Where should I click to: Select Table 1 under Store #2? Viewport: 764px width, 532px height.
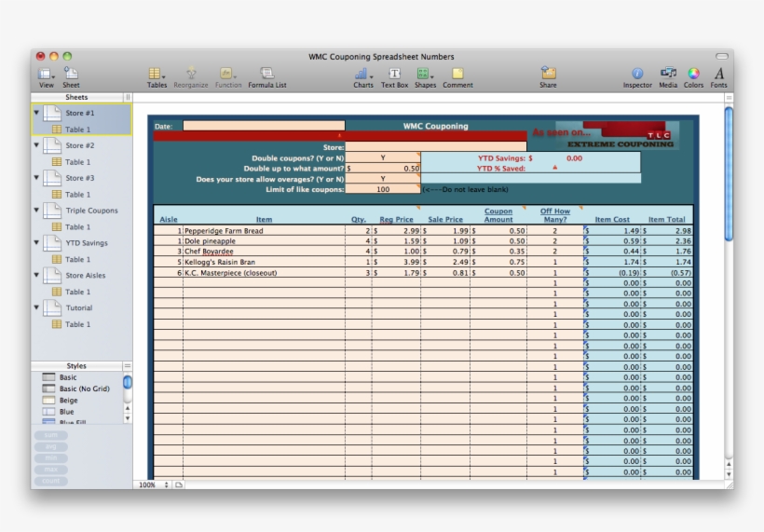pos(77,162)
